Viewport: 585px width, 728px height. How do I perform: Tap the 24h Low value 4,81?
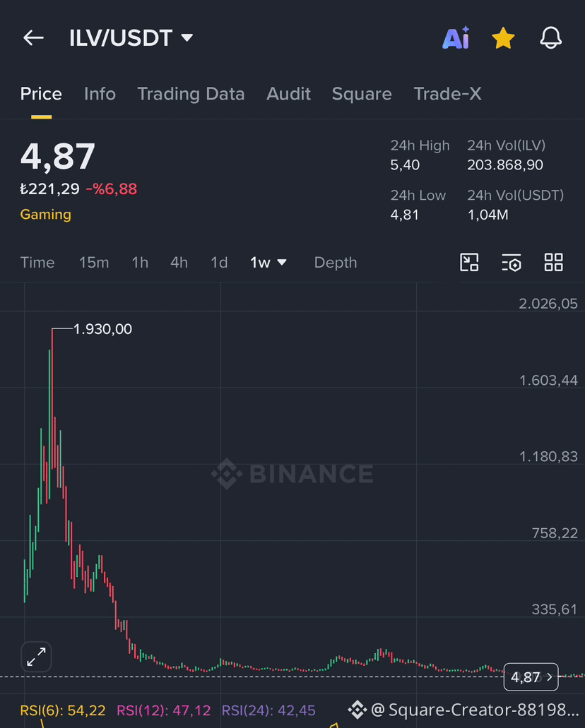coord(405,215)
